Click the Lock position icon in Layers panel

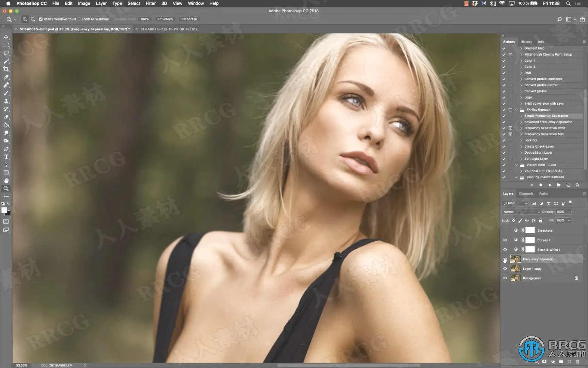527,220
